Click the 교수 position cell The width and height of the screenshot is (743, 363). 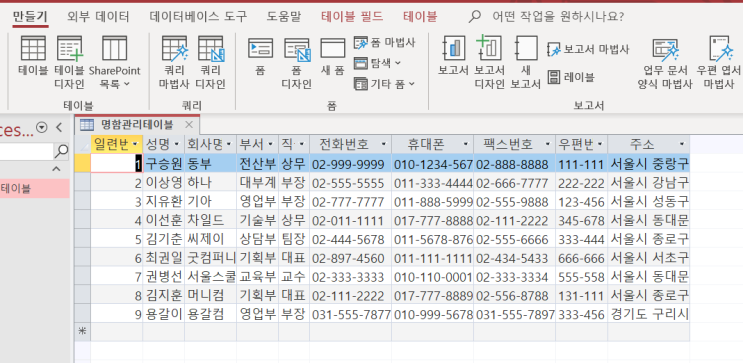click(x=294, y=276)
